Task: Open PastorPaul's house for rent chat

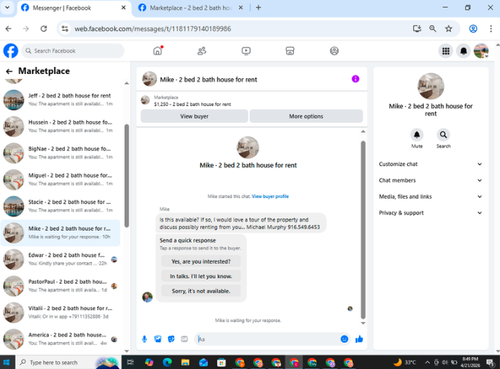Action: tap(61, 286)
